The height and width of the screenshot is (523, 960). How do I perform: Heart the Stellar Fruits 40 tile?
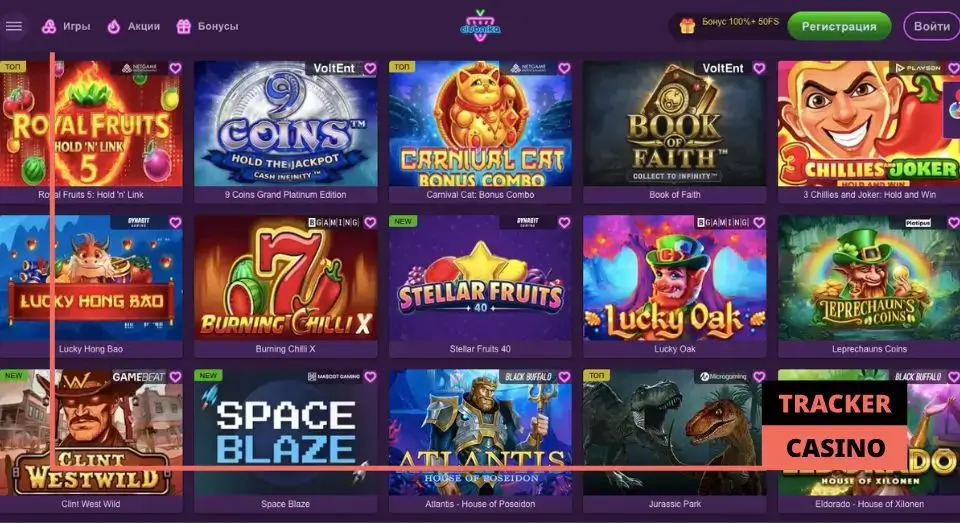tap(564, 223)
